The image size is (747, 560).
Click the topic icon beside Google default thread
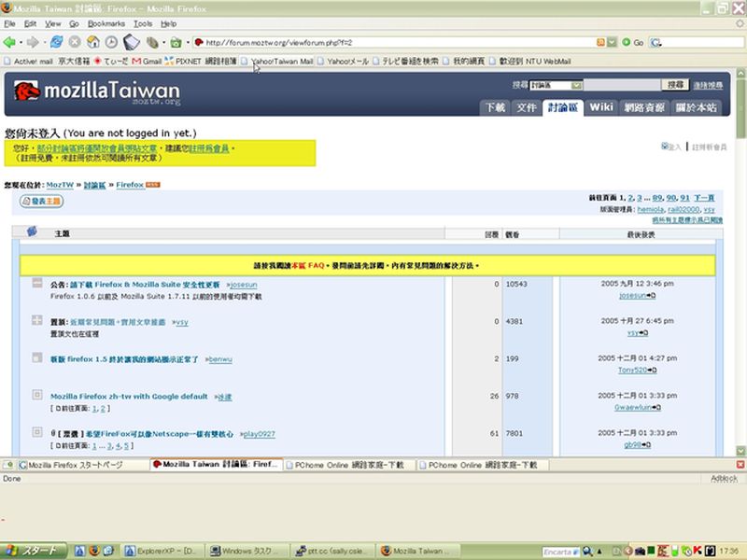37,395
